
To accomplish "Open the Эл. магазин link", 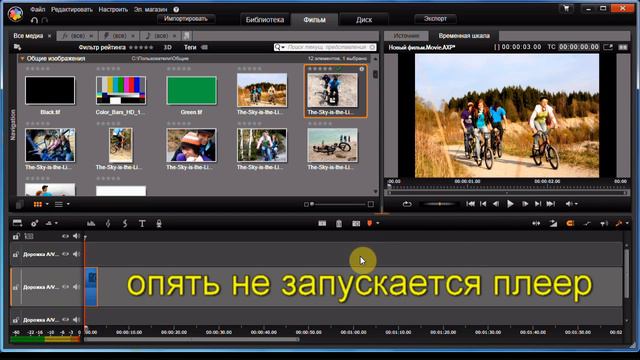I will pyautogui.click(x=151, y=9).
